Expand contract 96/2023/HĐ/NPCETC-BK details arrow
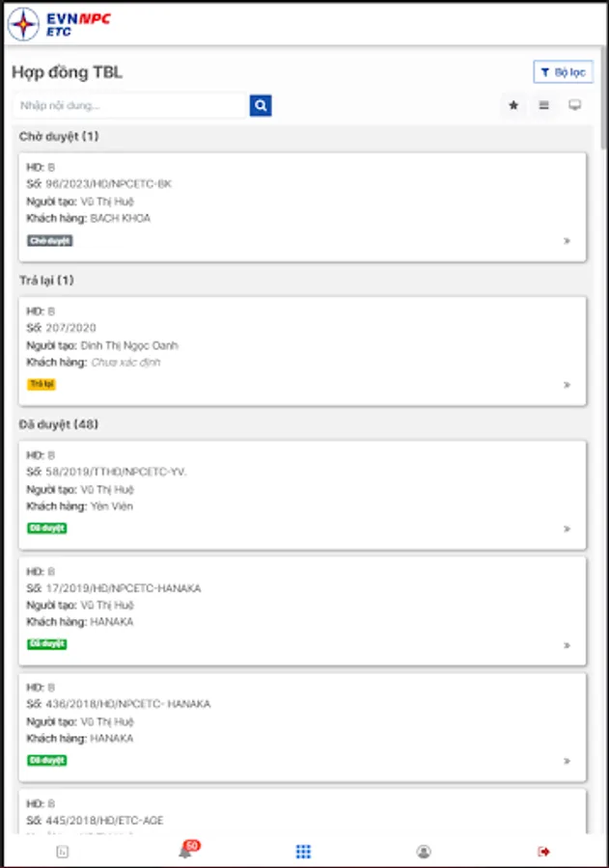609x868 pixels. tap(567, 241)
